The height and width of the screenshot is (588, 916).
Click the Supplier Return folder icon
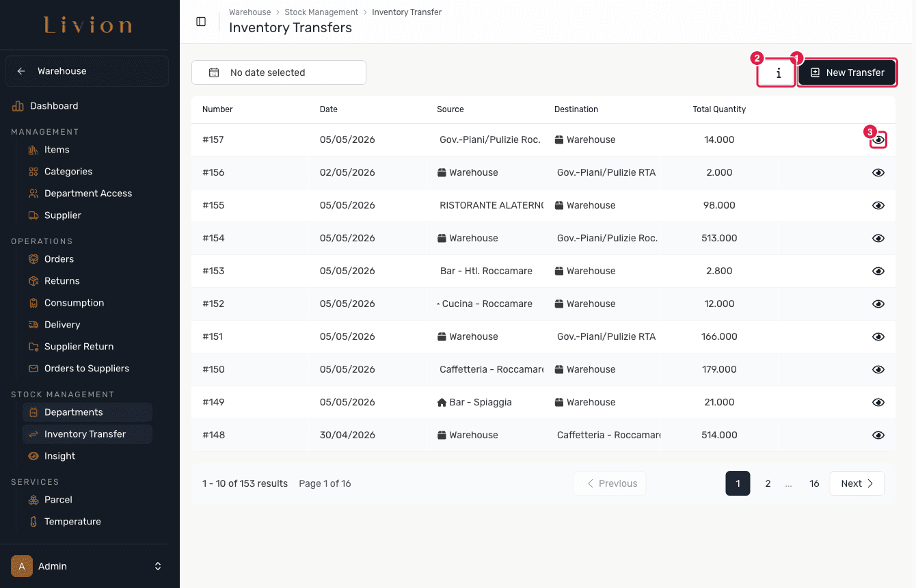[33, 347]
